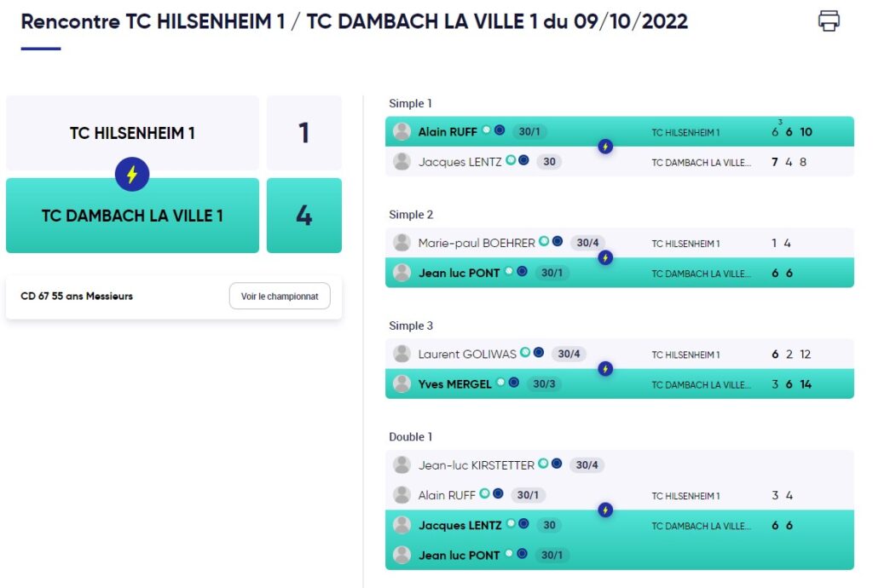Click the teal ring icon beside Marie-paul BOEHRER
This screenshot has width=873, height=588.
pos(544,241)
